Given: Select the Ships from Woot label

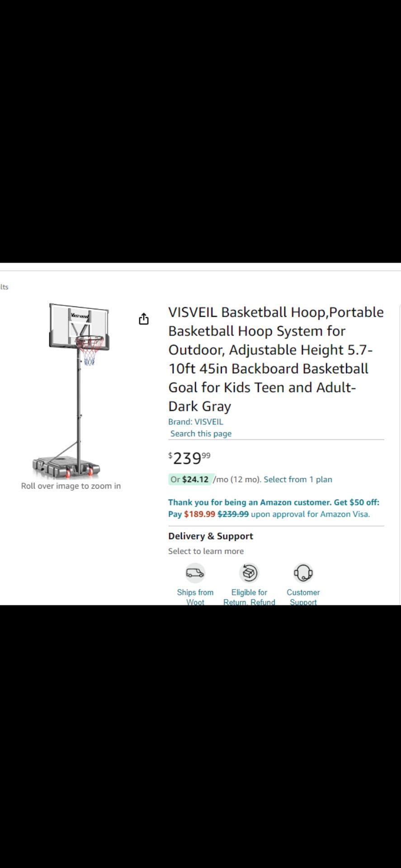Looking at the screenshot, I should click(195, 597).
